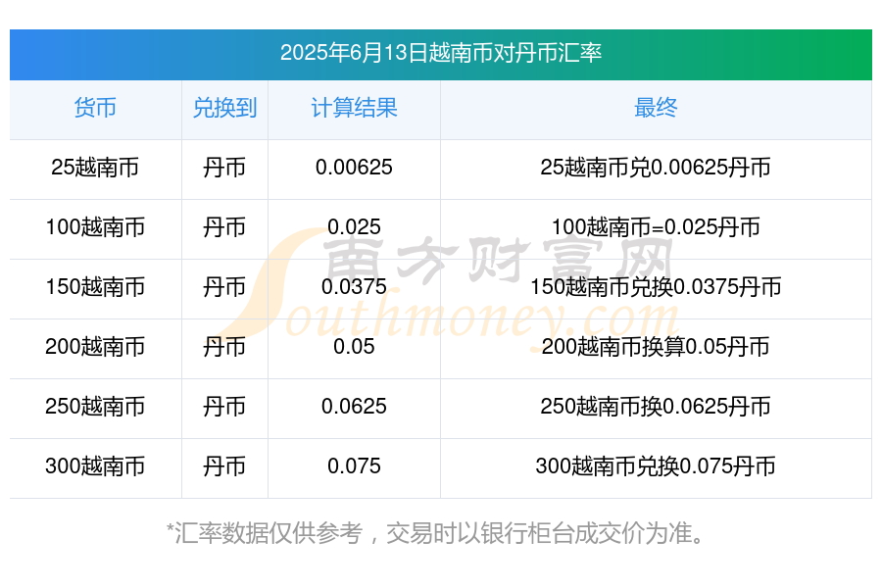Select the value 0.05 in the 计算结果 column
This screenshot has width=882, height=588.
[x=354, y=347]
